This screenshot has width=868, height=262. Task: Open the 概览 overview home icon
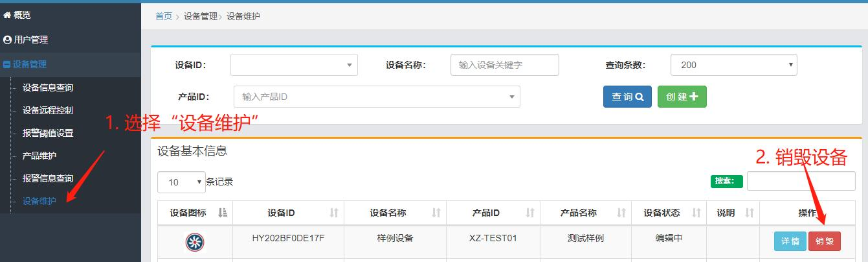pos(7,15)
